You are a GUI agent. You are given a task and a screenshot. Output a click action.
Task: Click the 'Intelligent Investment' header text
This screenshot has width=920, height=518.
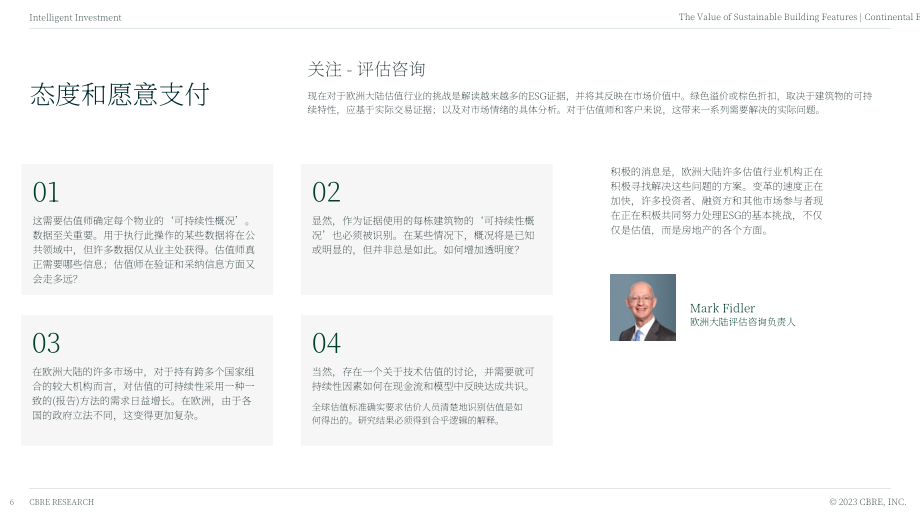tap(75, 18)
